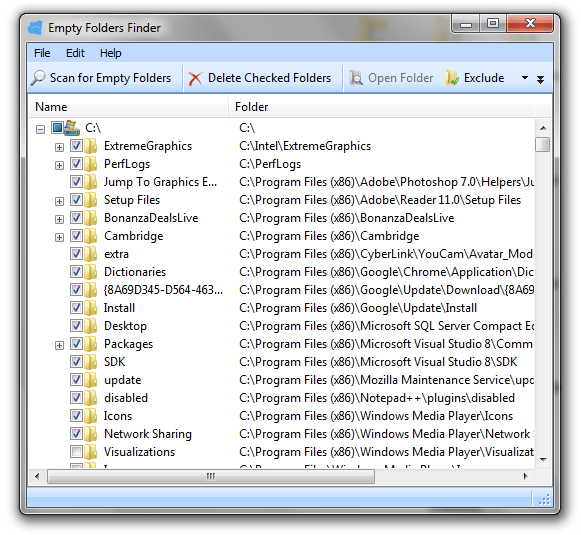Click the vertical scrollbar up arrow
The height and width of the screenshot is (535, 581).
click(543, 128)
